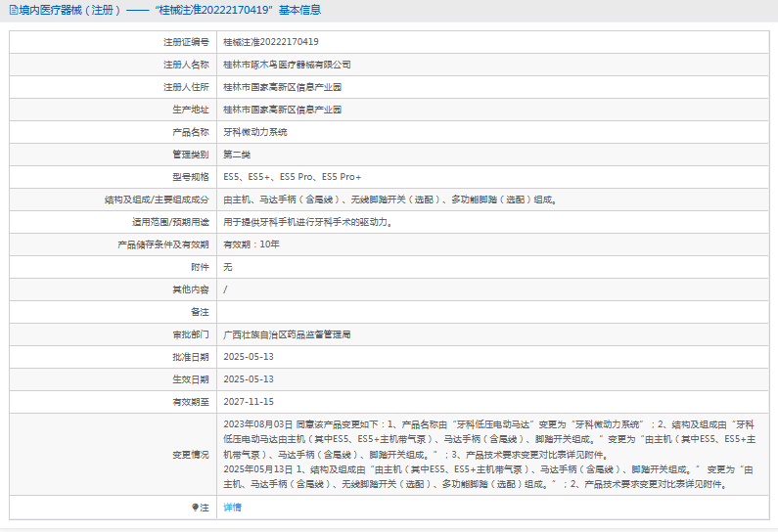
Task: Select registration number 桂械注准20222170419 value
Action: [x=271, y=42]
